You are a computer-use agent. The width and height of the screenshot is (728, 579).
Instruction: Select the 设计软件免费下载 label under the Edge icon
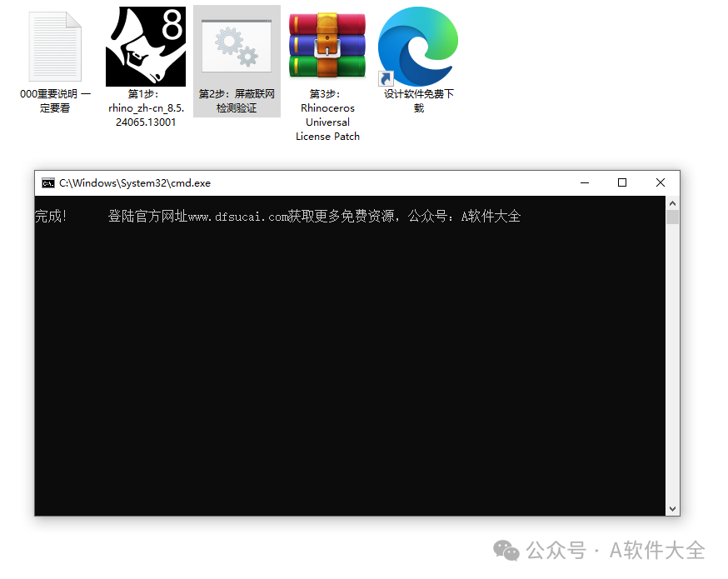[x=417, y=100]
